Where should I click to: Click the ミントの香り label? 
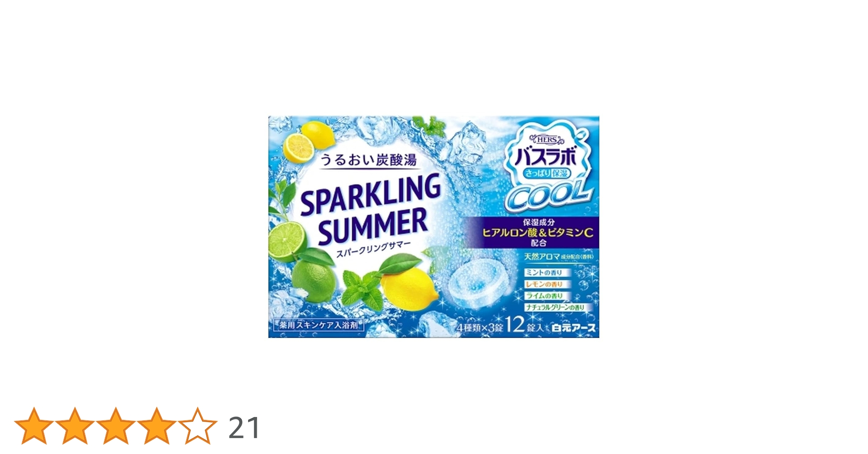(x=544, y=272)
